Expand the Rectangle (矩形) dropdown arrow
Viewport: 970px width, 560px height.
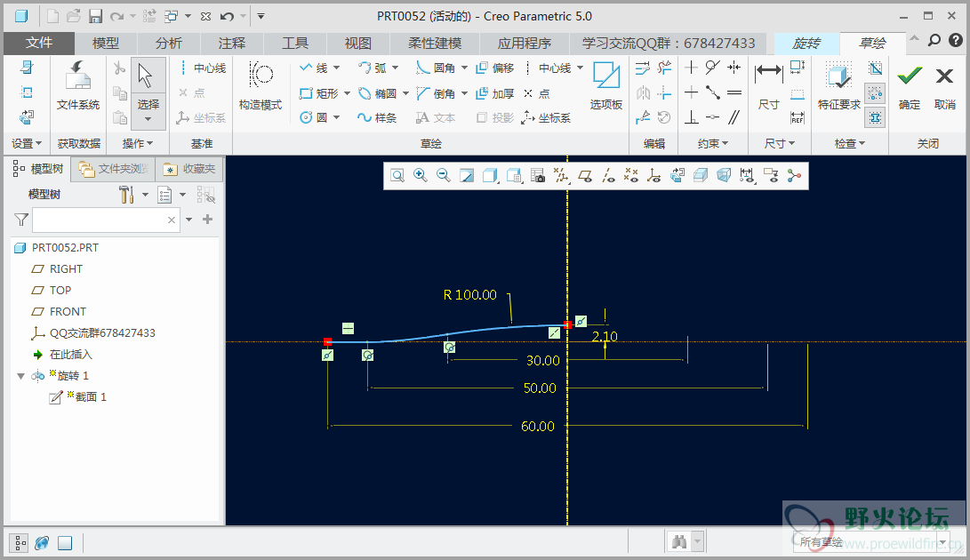click(x=347, y=93)
